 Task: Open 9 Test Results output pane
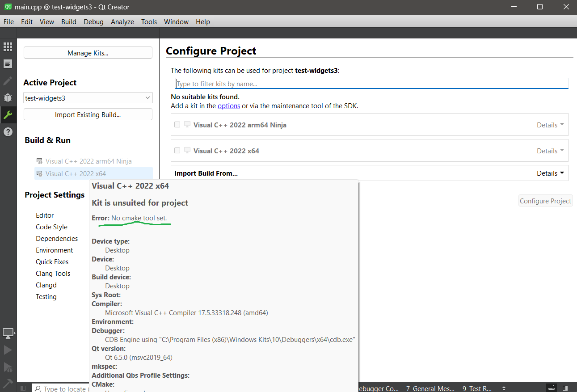(x=477, y=388)
